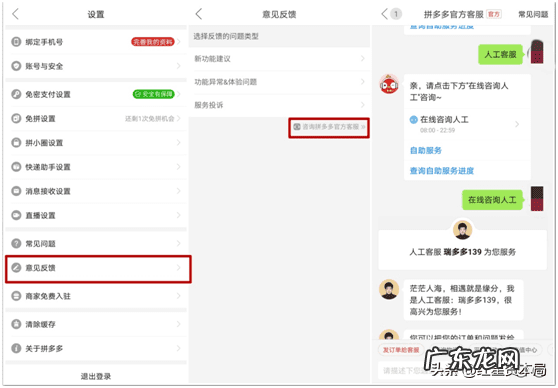Click user avatar beside 人工客服 bubble

point(537,52)
